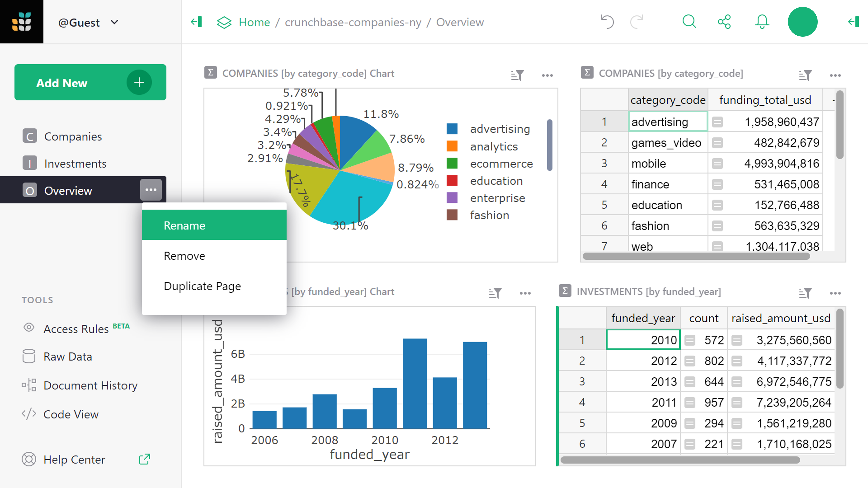Open the Help Center link
868x488 pixels.
[x=74, y=459]
